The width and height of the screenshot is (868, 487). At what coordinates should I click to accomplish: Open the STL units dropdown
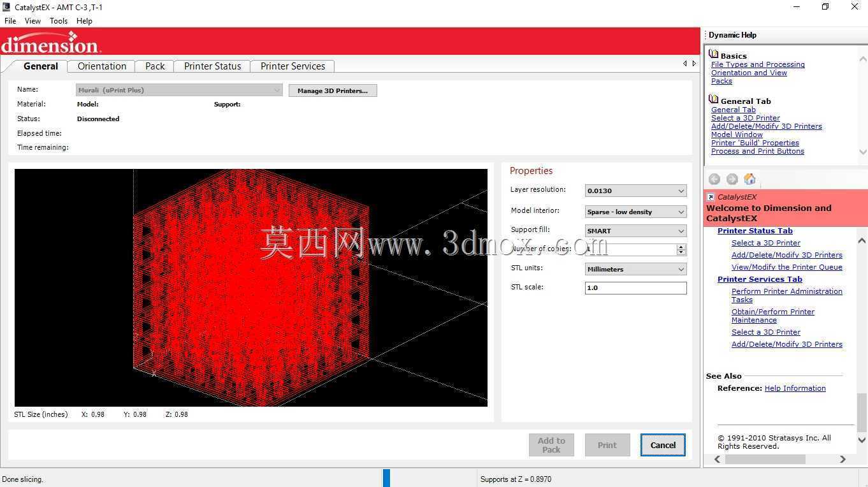pos(635,269)
